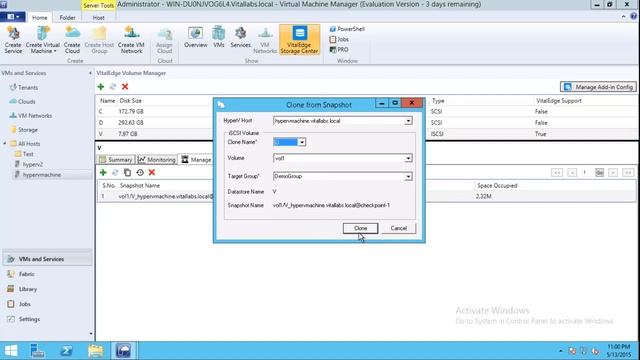
Task: Go to first page of snapshots
Action: click(557, 173)
